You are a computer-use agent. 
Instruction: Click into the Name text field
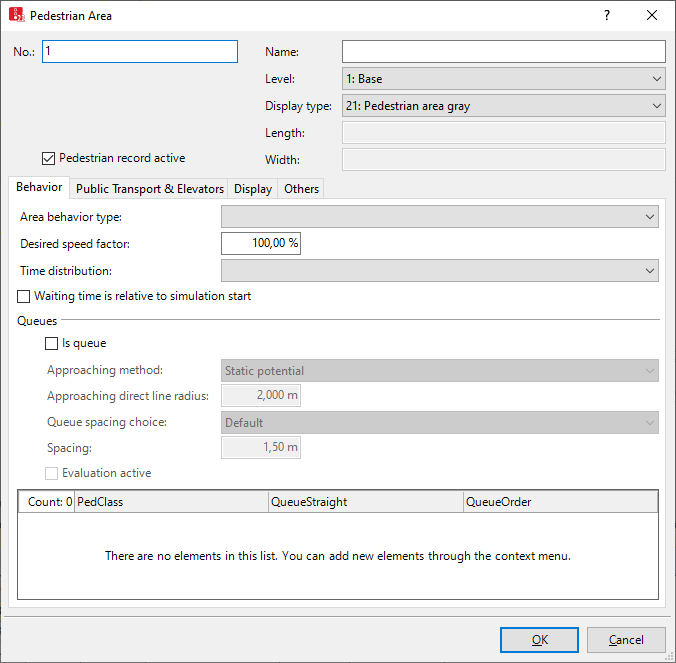[x=503, y=52]
